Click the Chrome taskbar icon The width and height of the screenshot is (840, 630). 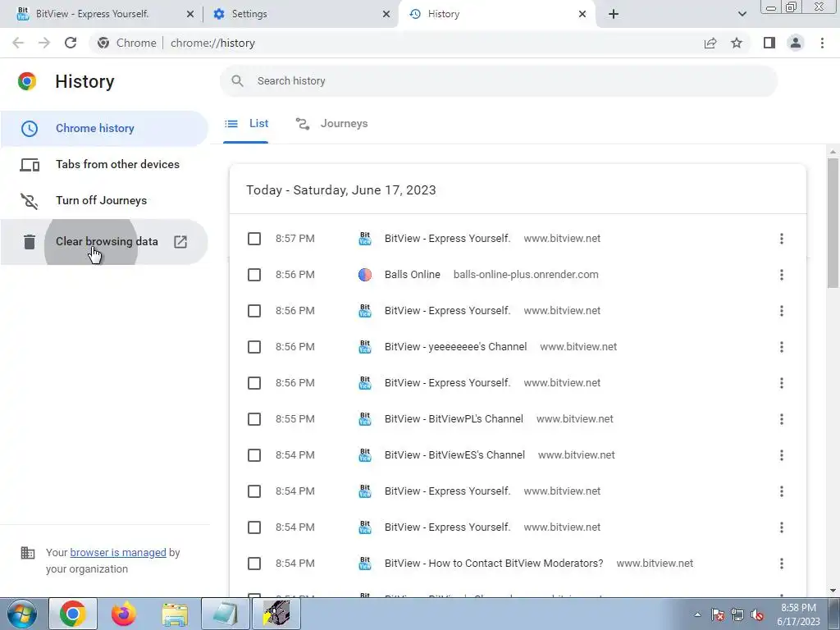(73, 614)
